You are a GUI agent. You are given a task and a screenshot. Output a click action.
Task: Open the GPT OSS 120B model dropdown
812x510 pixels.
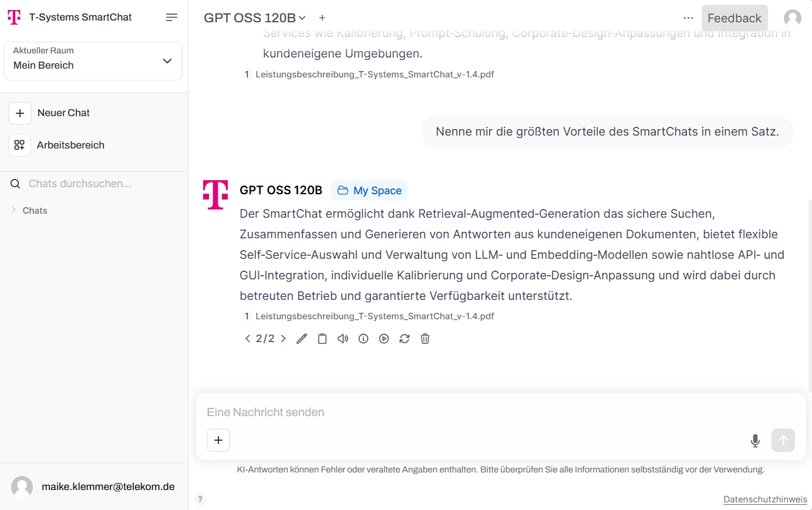[x=255, y=18]
